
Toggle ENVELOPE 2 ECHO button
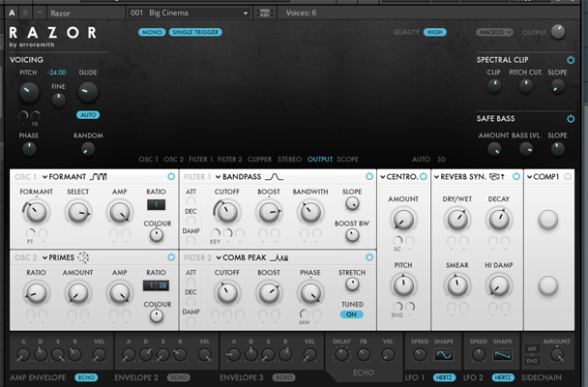(179, 377)
